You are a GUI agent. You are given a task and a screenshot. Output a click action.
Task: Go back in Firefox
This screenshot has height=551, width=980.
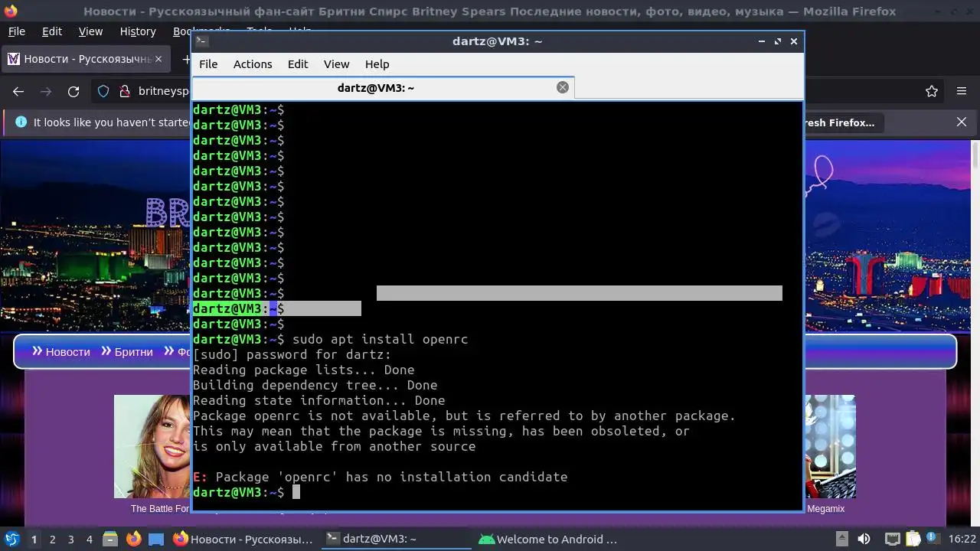(18, 92)
